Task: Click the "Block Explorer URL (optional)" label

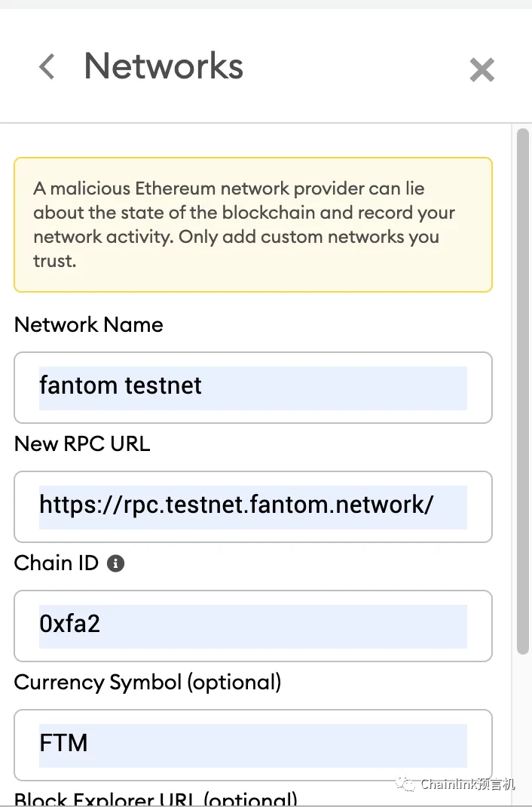Action: (156, 799)
